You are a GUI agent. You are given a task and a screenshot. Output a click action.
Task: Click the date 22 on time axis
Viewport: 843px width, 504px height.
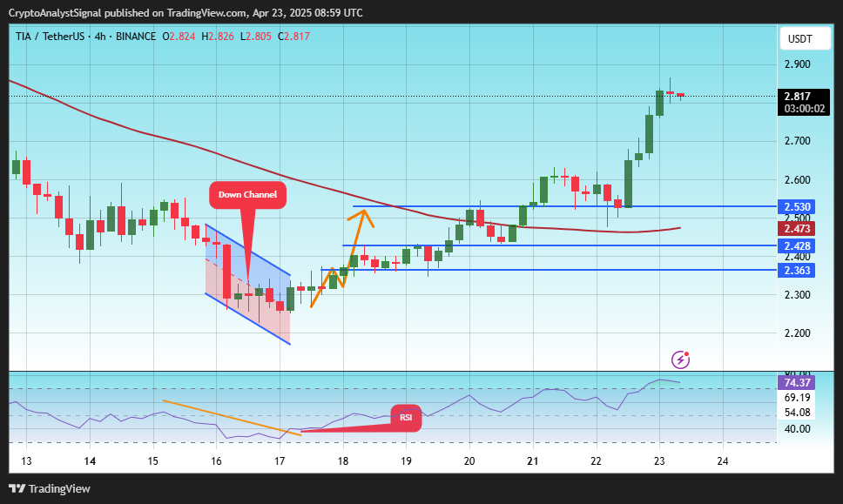pyautogui.click(x=597, y=461)
